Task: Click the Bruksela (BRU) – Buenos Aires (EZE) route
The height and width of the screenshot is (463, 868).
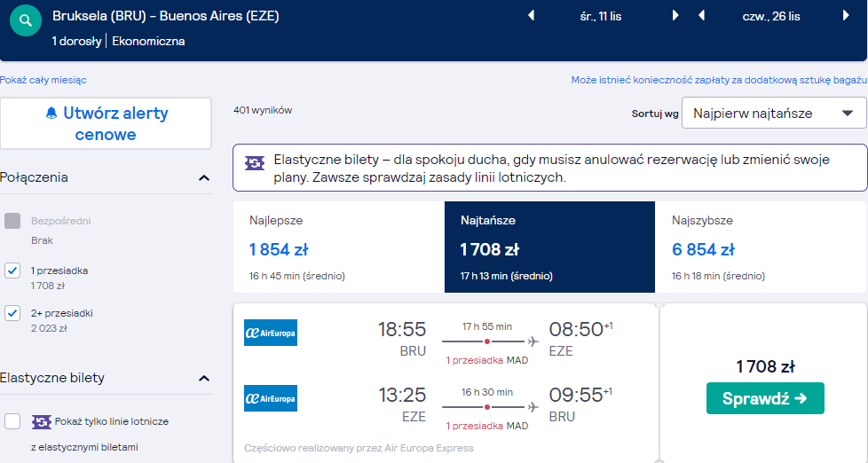Action: (165, 16)
